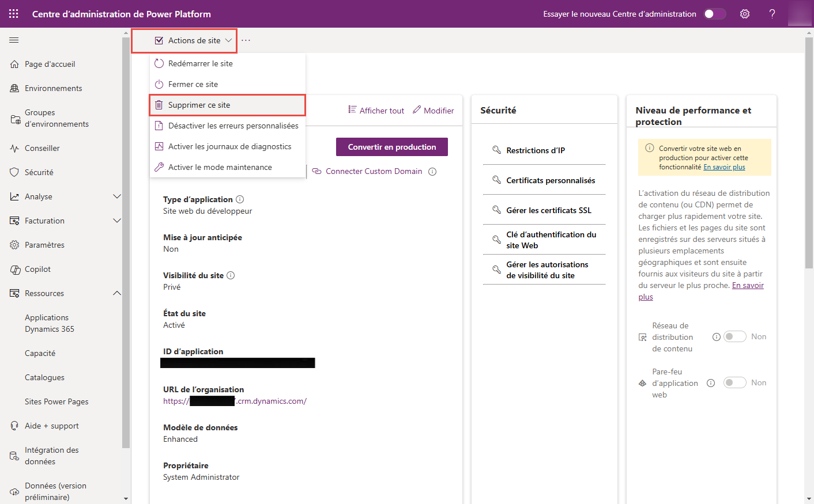Click the Facturation icon in sidebar

(x=14, y=221)
